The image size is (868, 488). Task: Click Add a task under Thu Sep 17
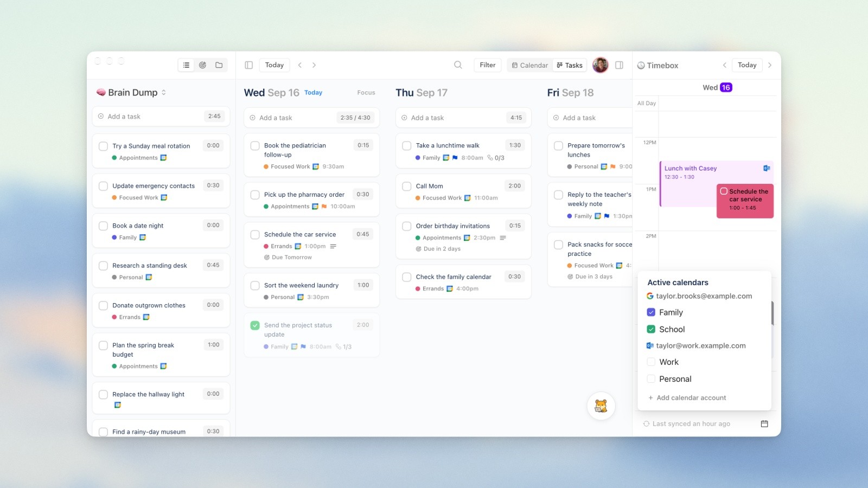point(463,118)
